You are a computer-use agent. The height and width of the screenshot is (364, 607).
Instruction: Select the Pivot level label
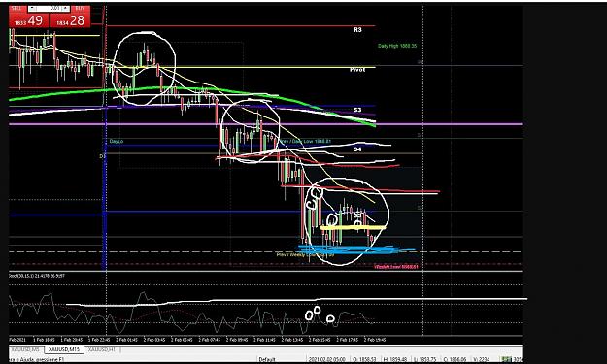tap(357, 70)
